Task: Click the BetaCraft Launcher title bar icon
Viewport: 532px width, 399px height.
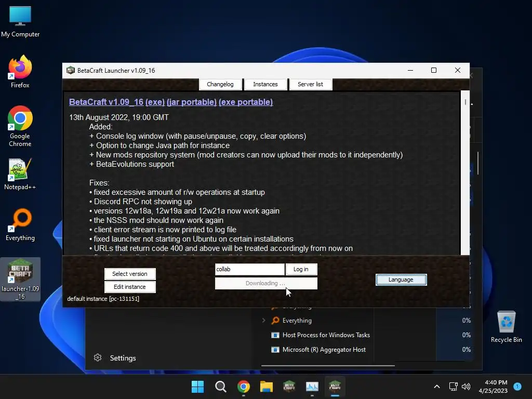Action: (x=71, y=70)
